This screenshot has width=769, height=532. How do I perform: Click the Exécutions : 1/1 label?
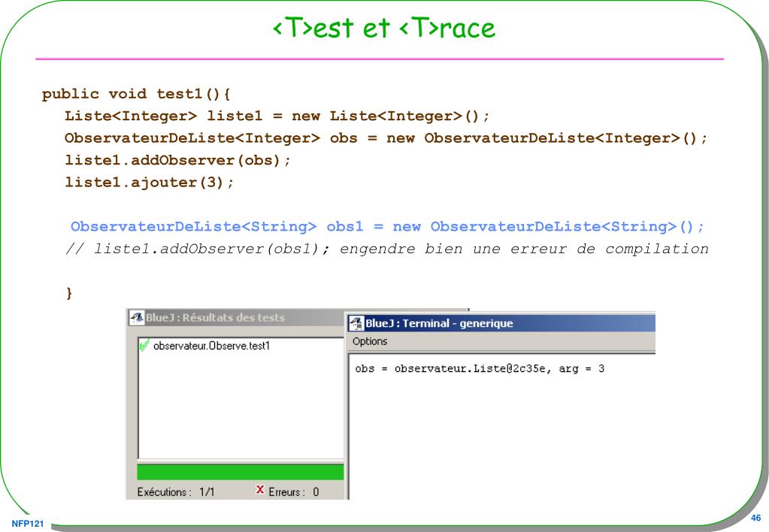click(x=176, y=491)
